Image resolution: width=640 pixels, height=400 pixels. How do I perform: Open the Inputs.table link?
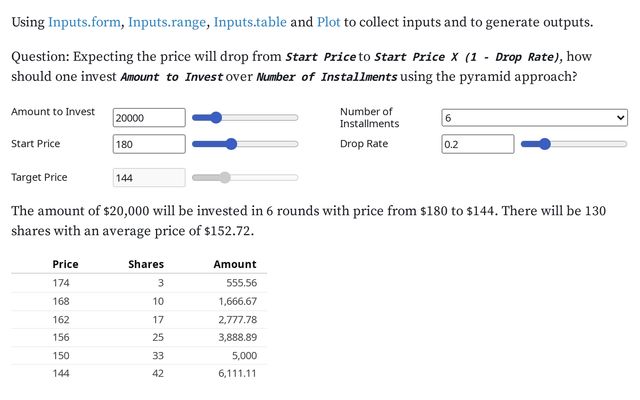(249, 21)
